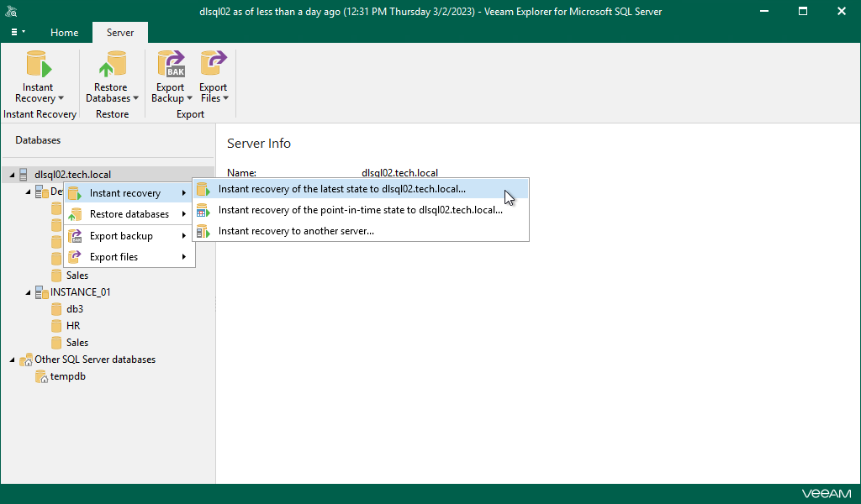Viewport: 861px width, 504px height.
Task: Click the Export backup context menu icon
Action: tap(75, 236)
